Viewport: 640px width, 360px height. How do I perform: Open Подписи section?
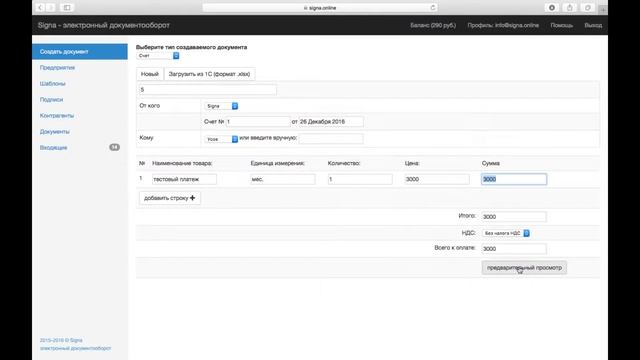[51, 100]
